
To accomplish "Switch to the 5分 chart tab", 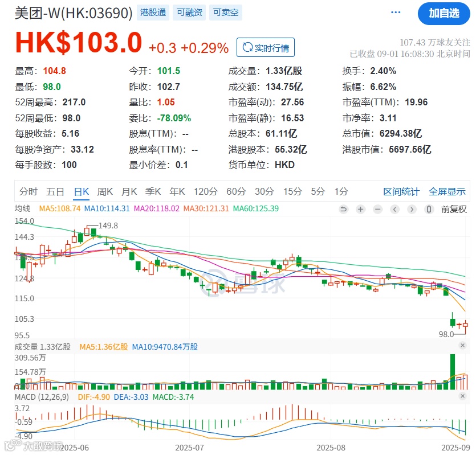I will click(318, 191).
